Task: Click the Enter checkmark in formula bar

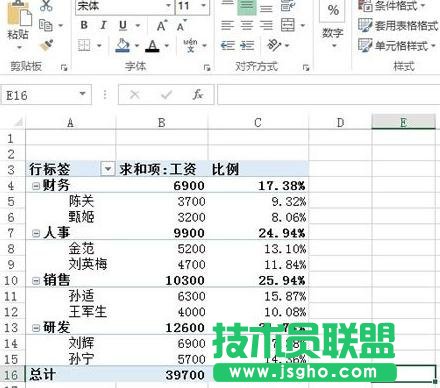Action: [166, 95]
